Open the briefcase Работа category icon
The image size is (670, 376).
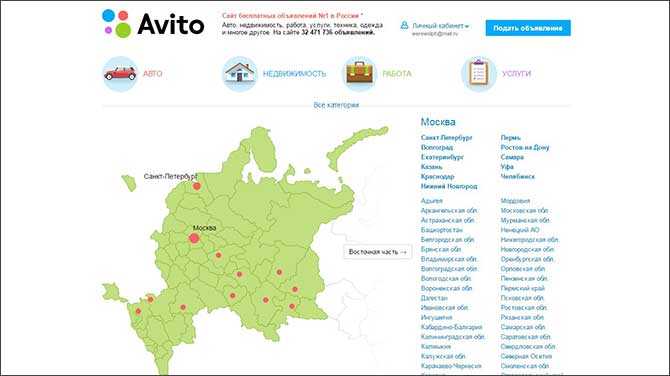[359, 74]
